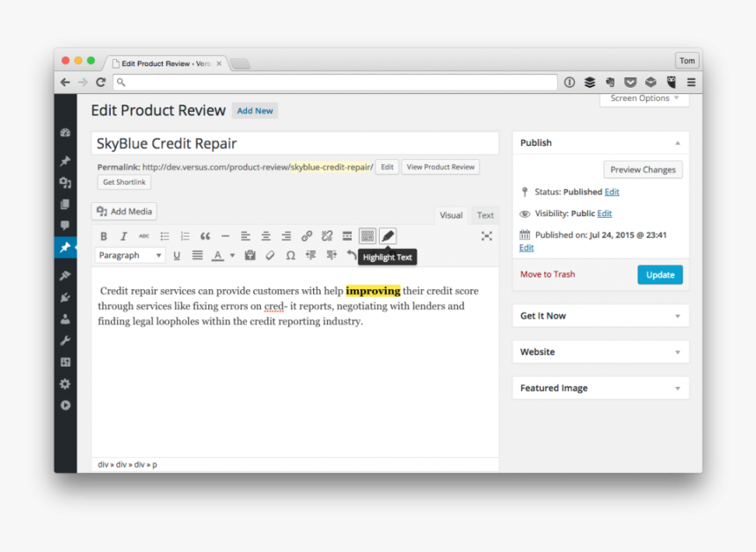This screenshot has height=552, width=756.
Task: Open the Paragraph format dropdown
Action: [x=130, y=255]
